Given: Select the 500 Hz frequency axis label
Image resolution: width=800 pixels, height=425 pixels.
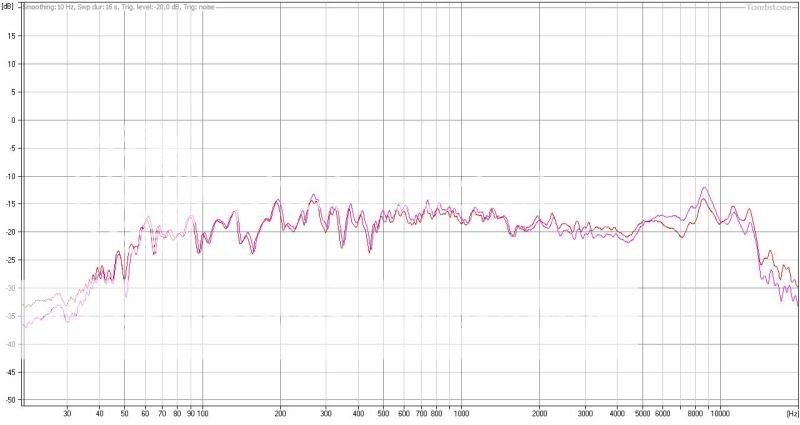Looking at the screenshot, I should point(383,412).
